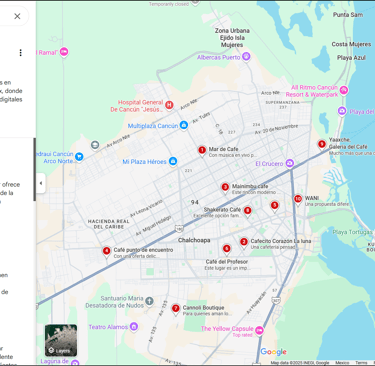Click the highway 180 shield
Screen dimensions: 375x366
(x=179, y=229)
